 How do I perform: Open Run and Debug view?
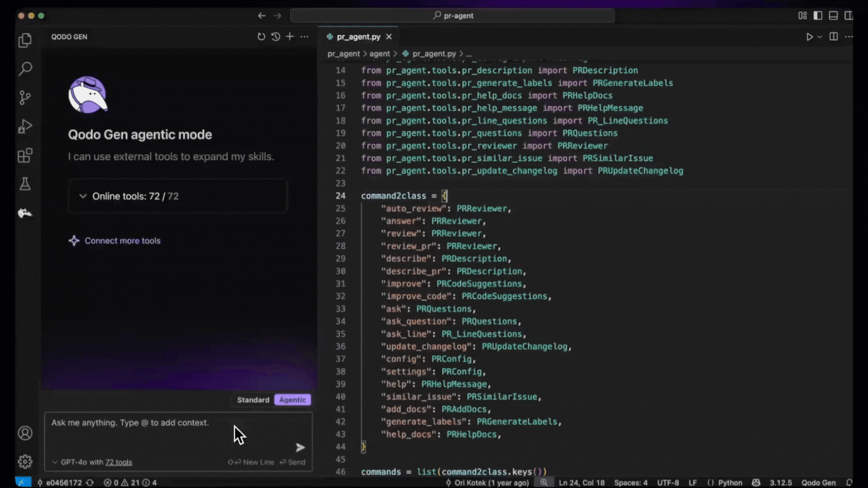point(25,127)
